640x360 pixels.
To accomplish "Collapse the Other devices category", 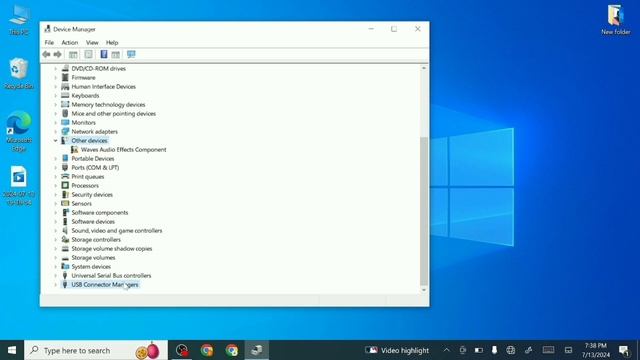I will tap(56, 140).
